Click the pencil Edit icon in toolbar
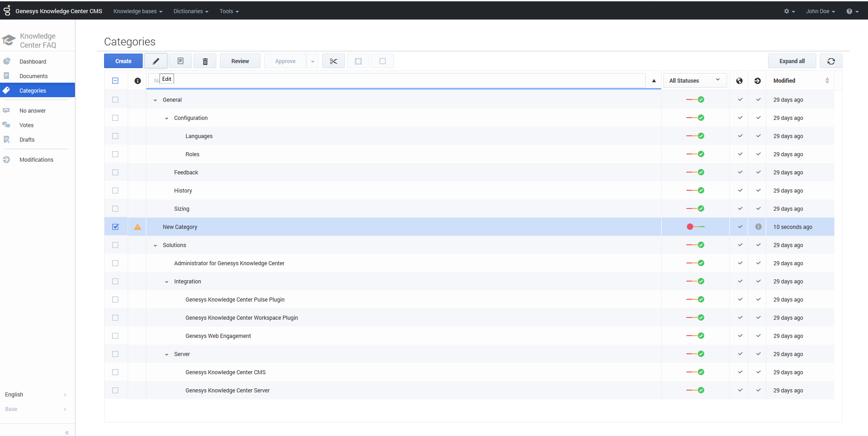Viewport: 868px width, 436px height. [x=156, y=61]
